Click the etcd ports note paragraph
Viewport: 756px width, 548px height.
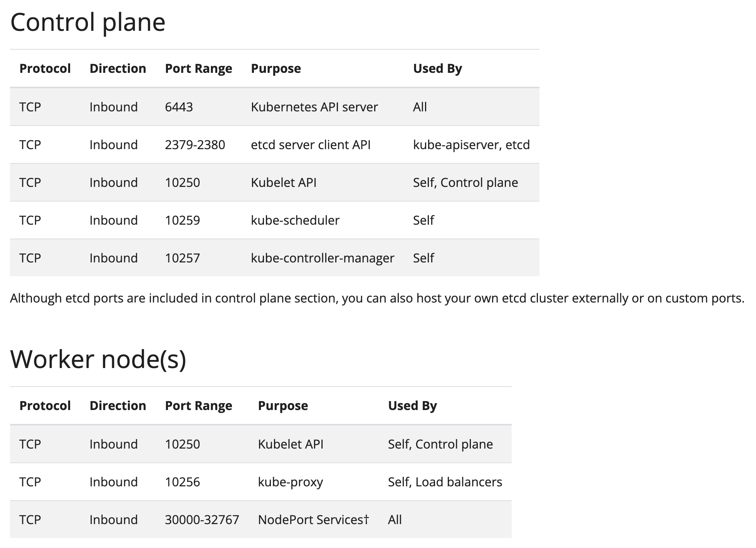tap(377, 298)
